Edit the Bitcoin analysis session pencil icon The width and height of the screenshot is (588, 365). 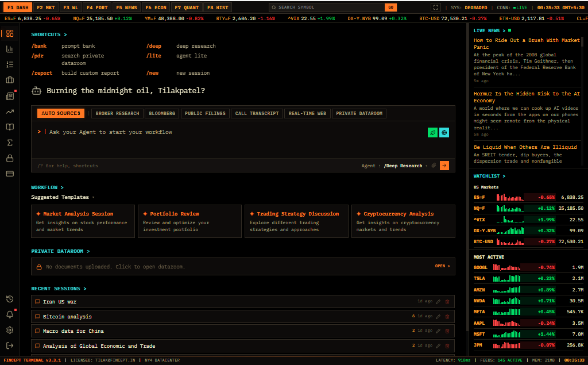coord(438,317)
